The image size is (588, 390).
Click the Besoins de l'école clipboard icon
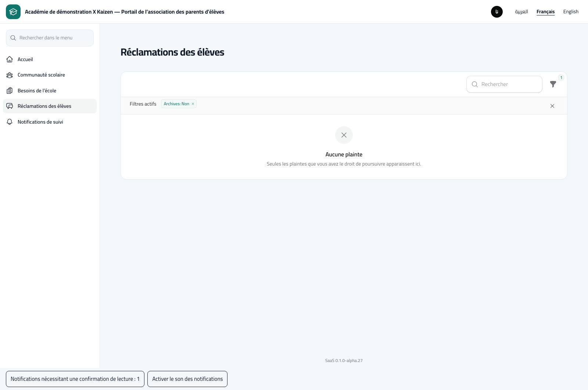(x=10, y=91)
